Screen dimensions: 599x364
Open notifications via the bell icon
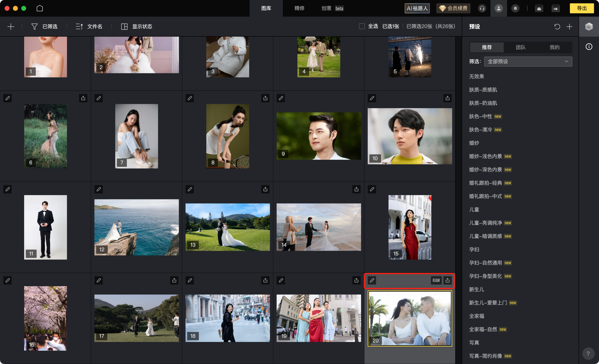(515, 8)
